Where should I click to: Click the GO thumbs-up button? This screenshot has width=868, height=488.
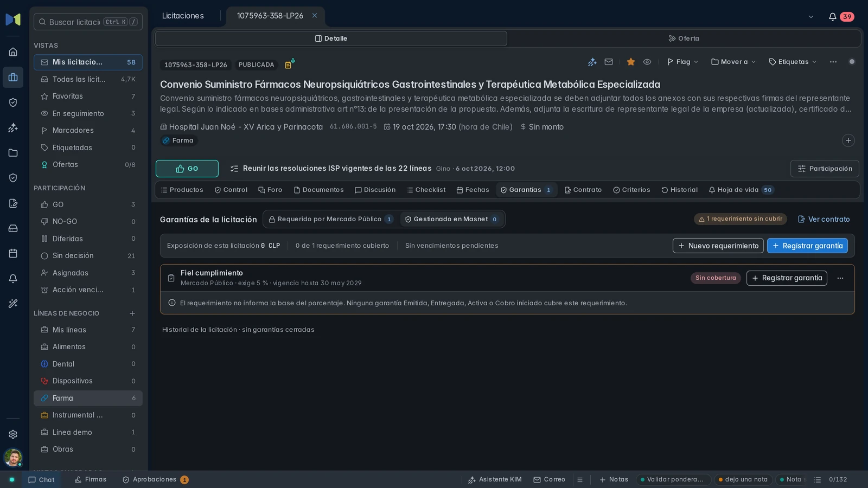coord(187,169)
